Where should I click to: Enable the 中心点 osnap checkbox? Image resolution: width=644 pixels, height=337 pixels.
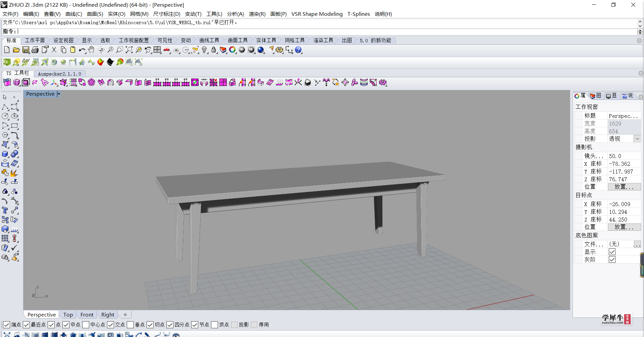pyautogui.click(x=86, y=325)
